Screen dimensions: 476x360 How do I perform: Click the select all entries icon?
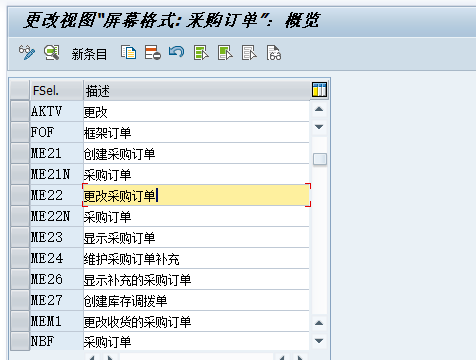(x=201, y=53)
